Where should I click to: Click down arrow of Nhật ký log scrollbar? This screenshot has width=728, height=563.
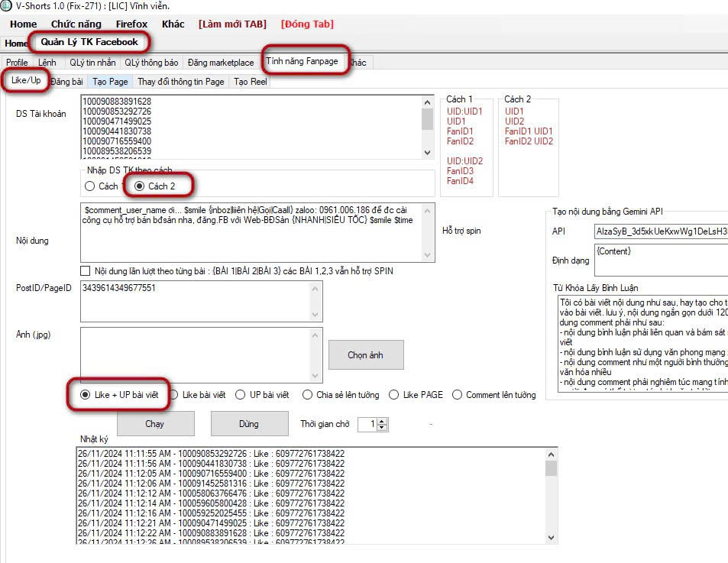coord(551,538)
